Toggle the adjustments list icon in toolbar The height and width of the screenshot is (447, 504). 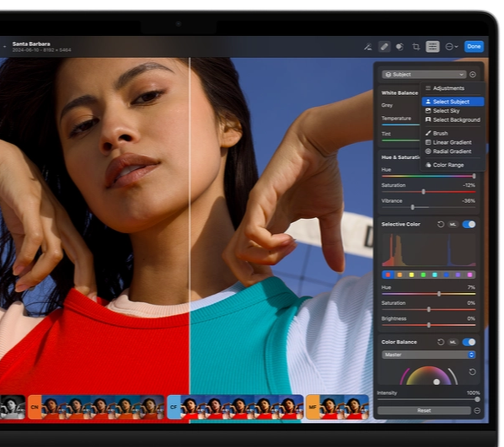click(432, 46)
